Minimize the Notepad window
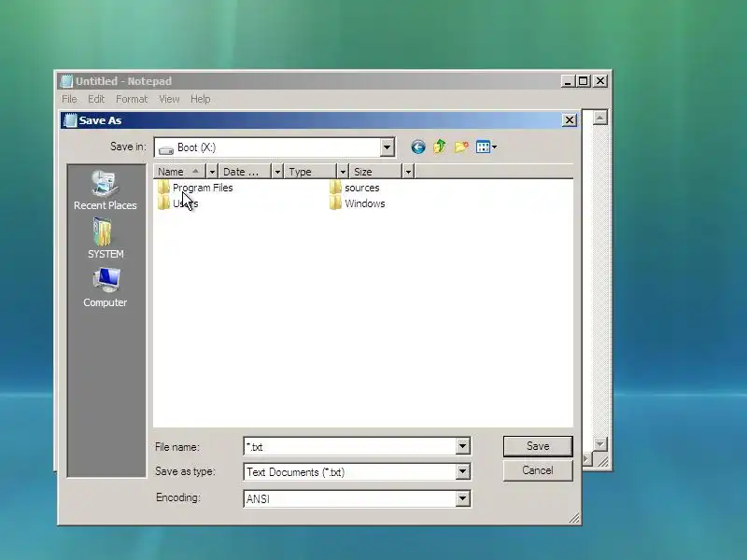Viewport: 747px width, 560px height. [568, 81]
